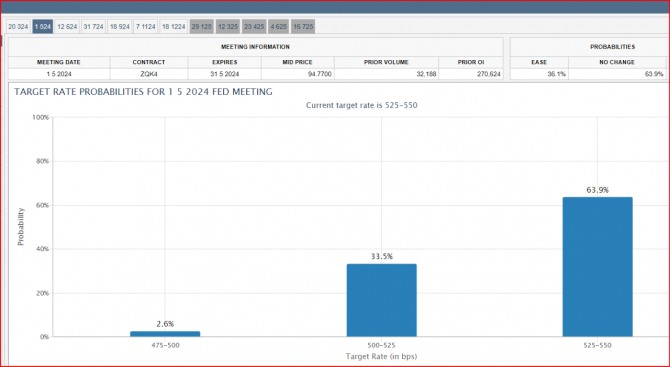Select the 94.7700 mid price value
The height and width of the screenshot is (367, 670).
pyautogui.click(x=298, y=74)
